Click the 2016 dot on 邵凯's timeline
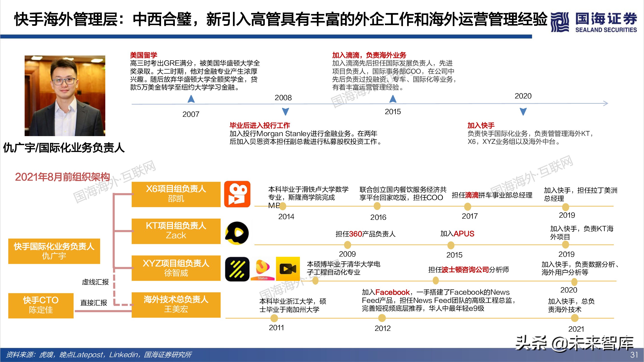Viewport: 644px width, 362px height. [x=377, y=206]
